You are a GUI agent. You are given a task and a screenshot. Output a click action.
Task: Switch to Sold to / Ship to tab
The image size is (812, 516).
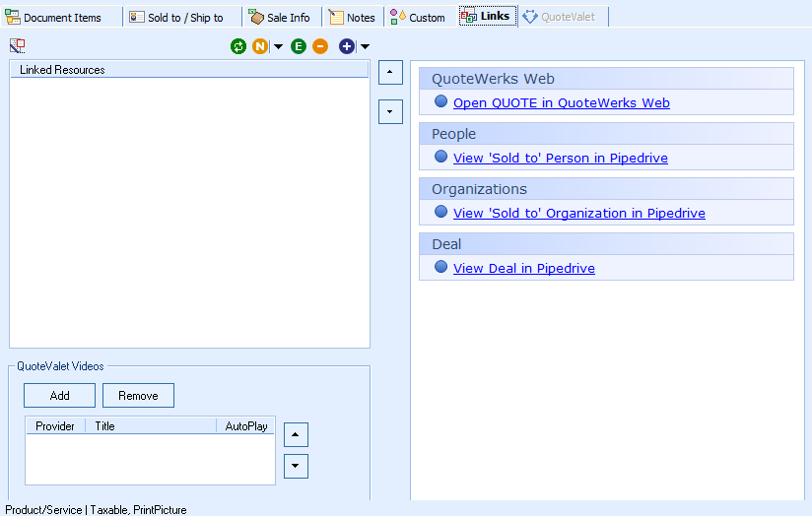click(184, 17)
